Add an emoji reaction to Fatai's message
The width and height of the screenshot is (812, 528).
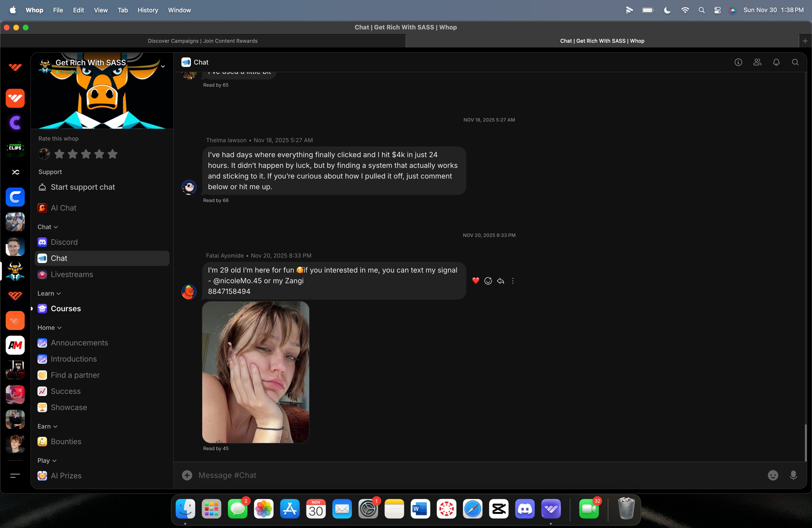pyautogui.click(x=488, y=281)
